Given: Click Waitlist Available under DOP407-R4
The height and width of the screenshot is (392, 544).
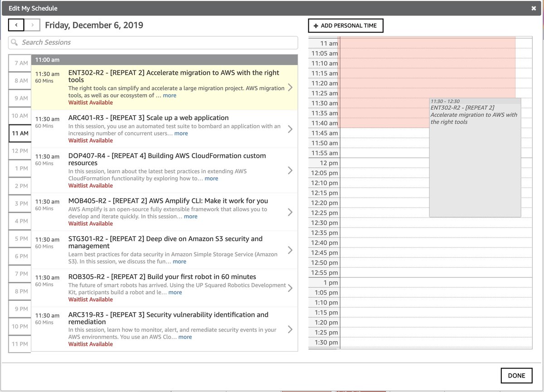Looking at the screenshot, I should (91, 185).
